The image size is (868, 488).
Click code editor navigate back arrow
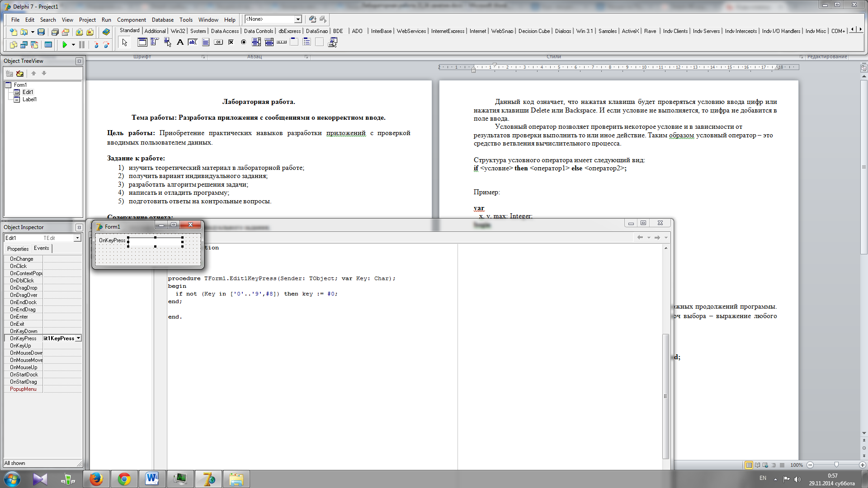pos(640,238)
